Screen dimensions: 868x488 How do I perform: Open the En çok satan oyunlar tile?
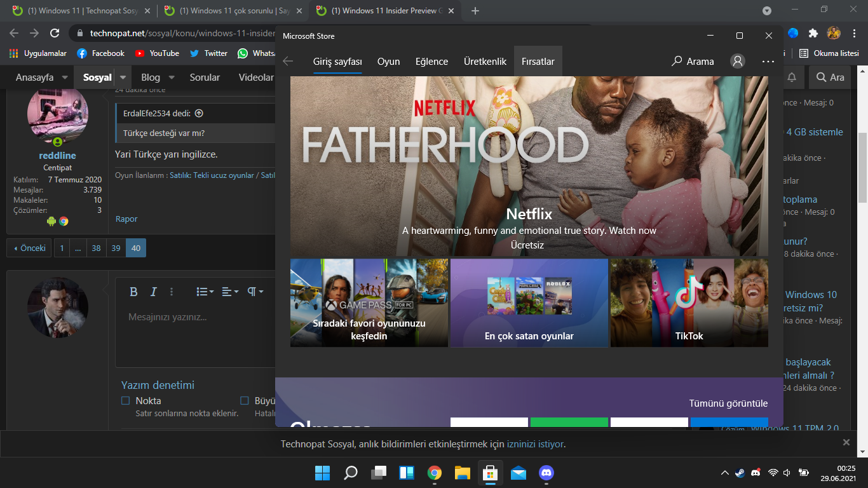529,302
